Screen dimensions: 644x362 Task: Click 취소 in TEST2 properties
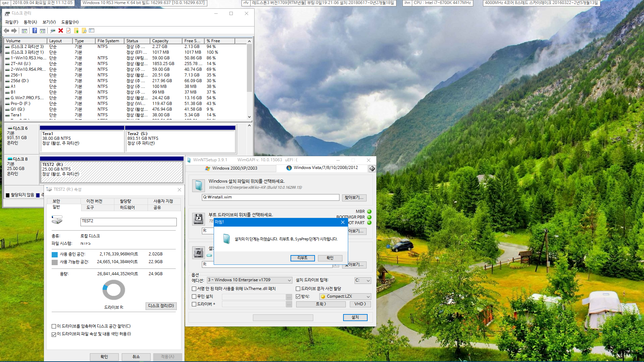coord(136,357)
